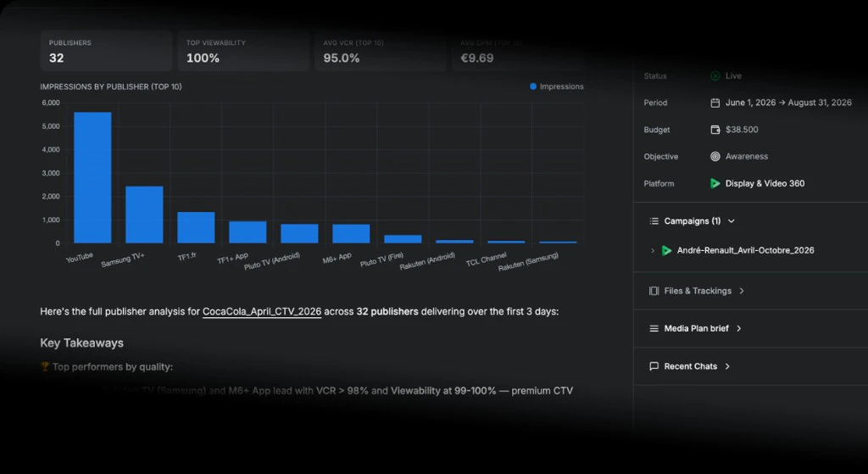Image resolution: width=868 pixels, height=474 pixels.
Task: Click the Awareness objective value
Action: (747, 157)
